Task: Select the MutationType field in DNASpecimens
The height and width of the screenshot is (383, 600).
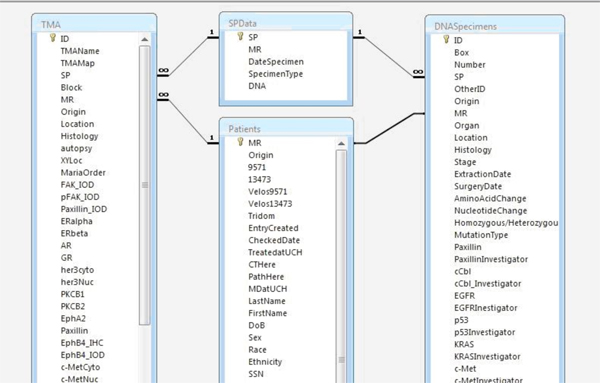Action: (x=481, y=235)
